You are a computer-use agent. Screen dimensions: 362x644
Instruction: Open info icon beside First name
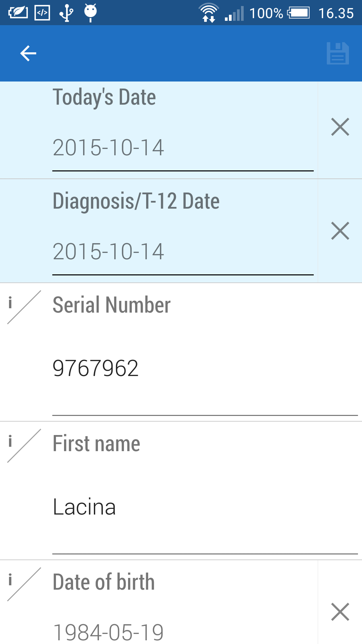tap(10, 442)
